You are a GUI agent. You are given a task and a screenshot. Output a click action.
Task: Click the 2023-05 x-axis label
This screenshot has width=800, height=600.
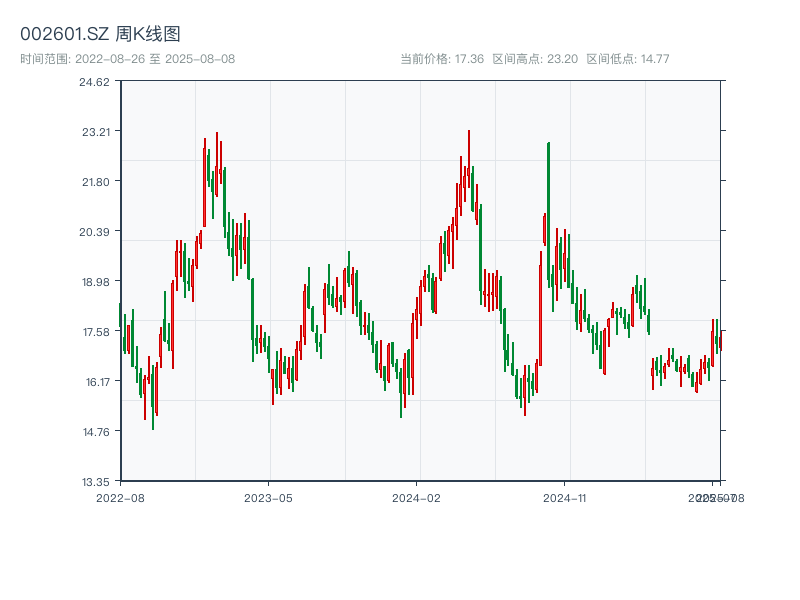268,498
